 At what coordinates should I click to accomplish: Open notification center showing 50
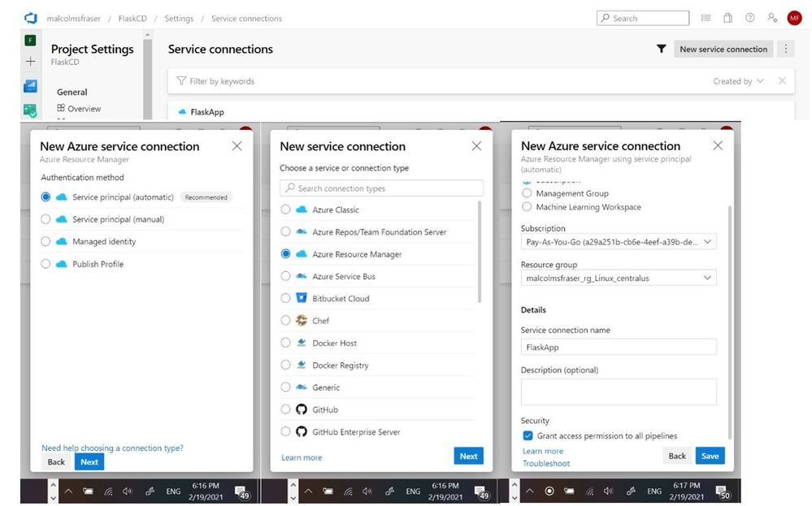(x=723, y=491)
